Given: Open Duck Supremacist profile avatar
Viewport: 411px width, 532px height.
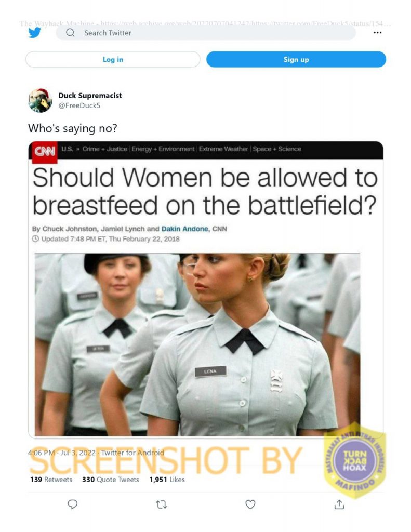Looking at the screenshot, I should pos(41,100).
